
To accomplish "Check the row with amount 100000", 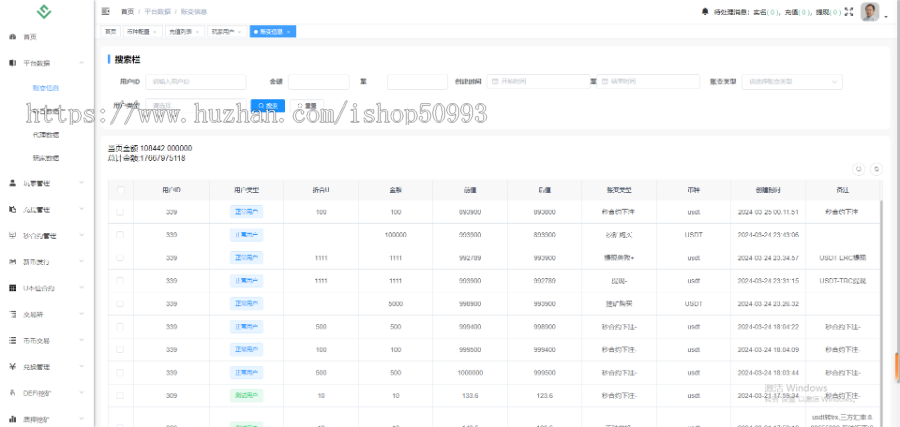I will point(120,235).
